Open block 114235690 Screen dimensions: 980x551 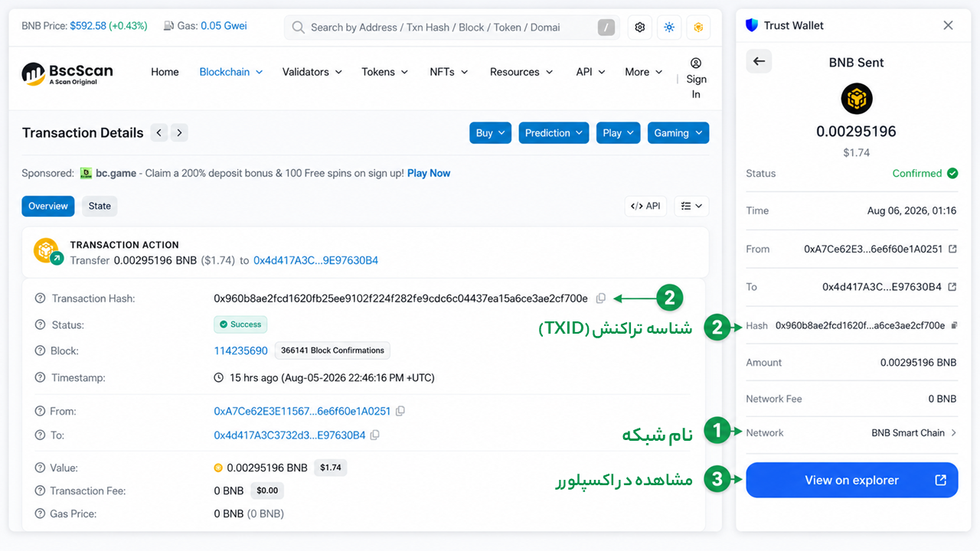pos(240,350)
